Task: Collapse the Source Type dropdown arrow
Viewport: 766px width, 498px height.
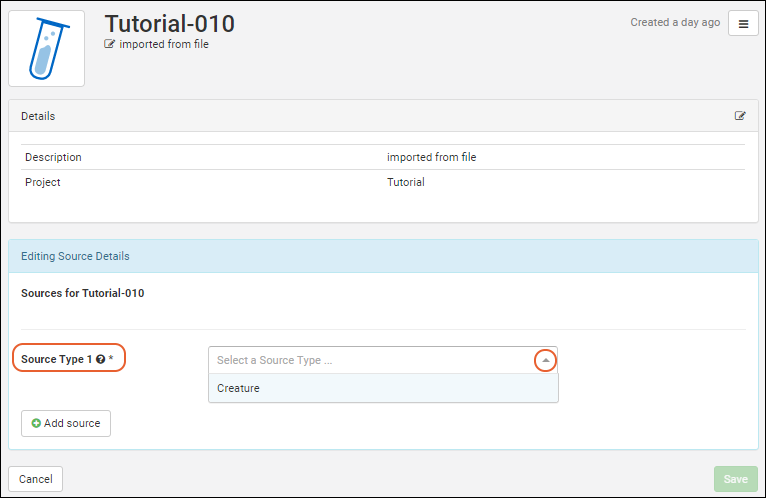Action: click(545, 360)
